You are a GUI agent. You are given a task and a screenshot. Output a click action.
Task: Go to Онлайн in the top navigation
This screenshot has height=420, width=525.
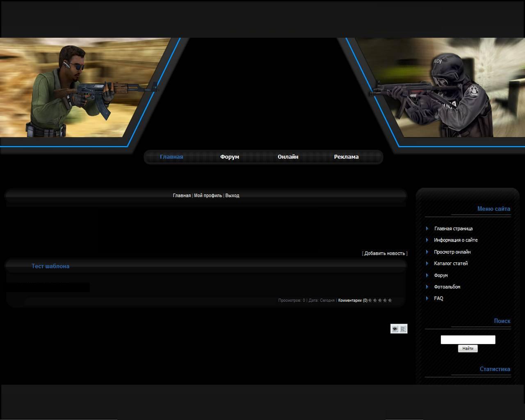pyautogui.click(x=288, y=157)
